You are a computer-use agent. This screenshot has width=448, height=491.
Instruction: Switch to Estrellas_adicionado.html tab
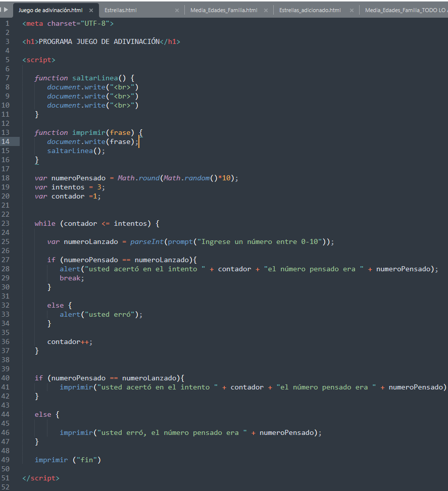tap(310, 10)
